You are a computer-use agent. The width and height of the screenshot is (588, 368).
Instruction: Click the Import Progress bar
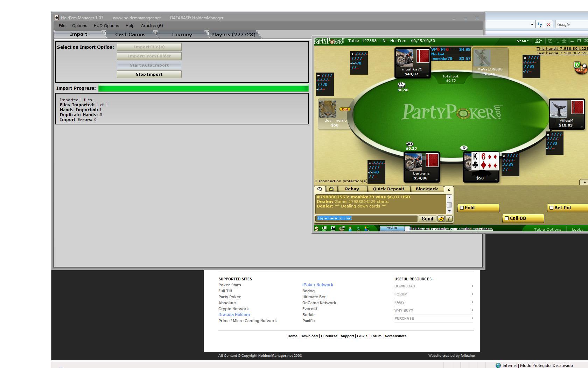(203, 88)
